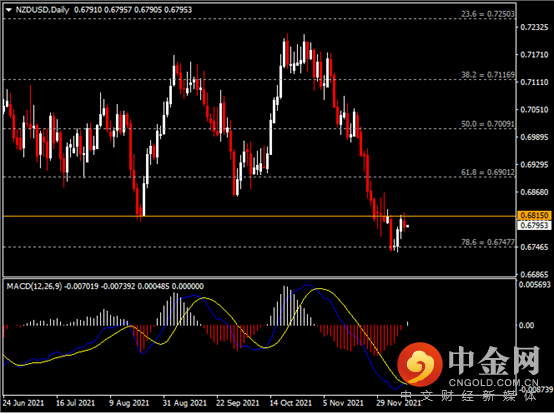Click the MACD scale value 0.005693
The image size is (554, 414).
point(535,285)
